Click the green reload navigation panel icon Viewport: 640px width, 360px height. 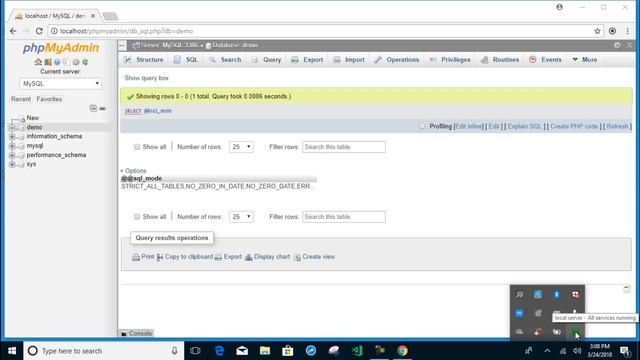coord(85,62)
